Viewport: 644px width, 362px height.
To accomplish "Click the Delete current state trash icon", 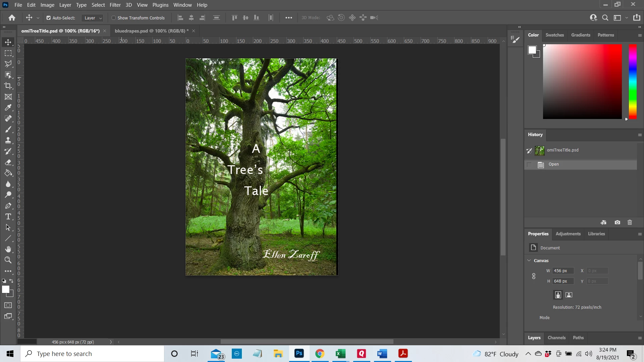I will coord(630,222).
